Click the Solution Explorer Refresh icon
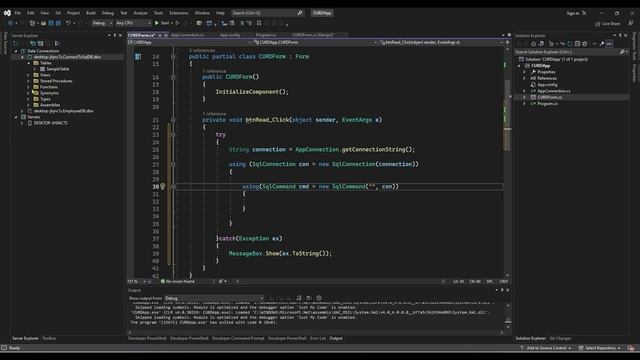The width and height of the screenshot is (640, 360). point(570,44)
